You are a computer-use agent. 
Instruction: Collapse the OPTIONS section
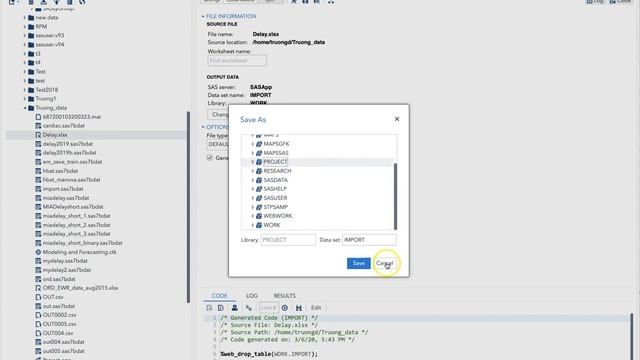click(x=203, y=127)
